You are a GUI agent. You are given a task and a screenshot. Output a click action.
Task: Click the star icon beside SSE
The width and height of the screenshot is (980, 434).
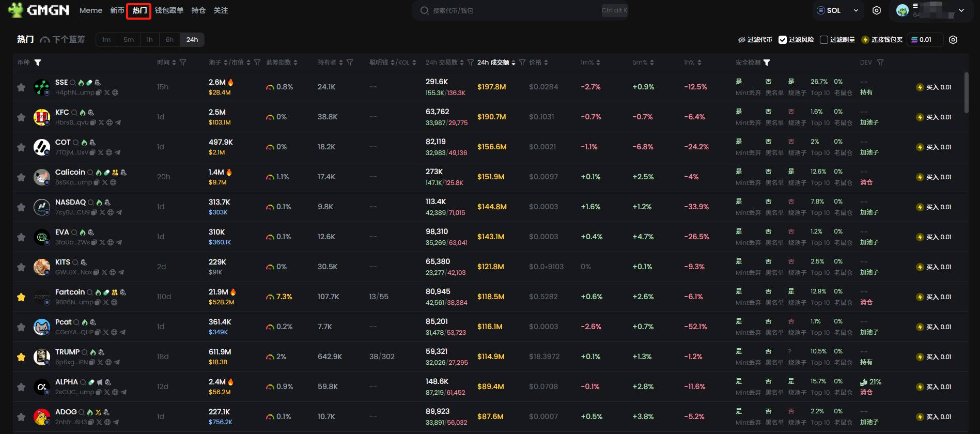21,87
